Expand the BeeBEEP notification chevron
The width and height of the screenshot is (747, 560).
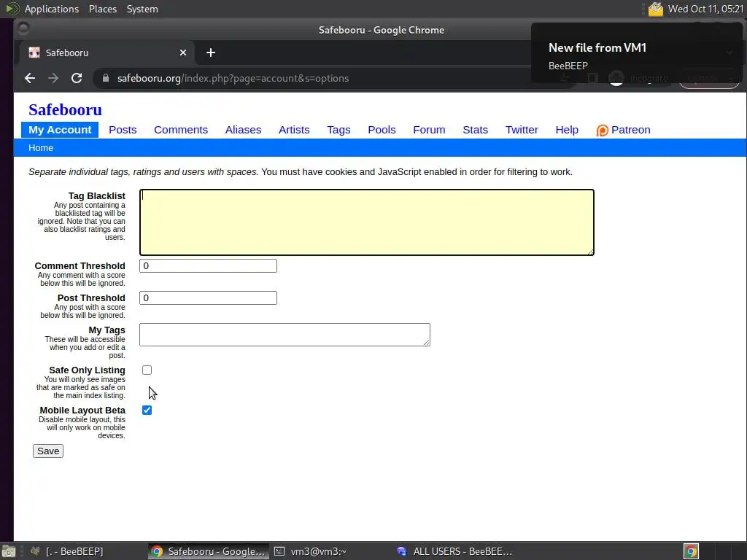729,52
